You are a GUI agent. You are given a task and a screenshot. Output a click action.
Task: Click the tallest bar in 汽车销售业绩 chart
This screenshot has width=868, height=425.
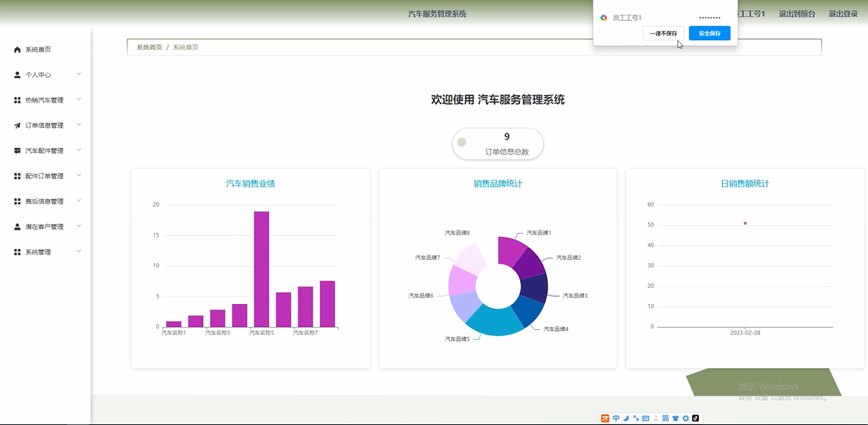pyautogui.click(x=262, y=269)
